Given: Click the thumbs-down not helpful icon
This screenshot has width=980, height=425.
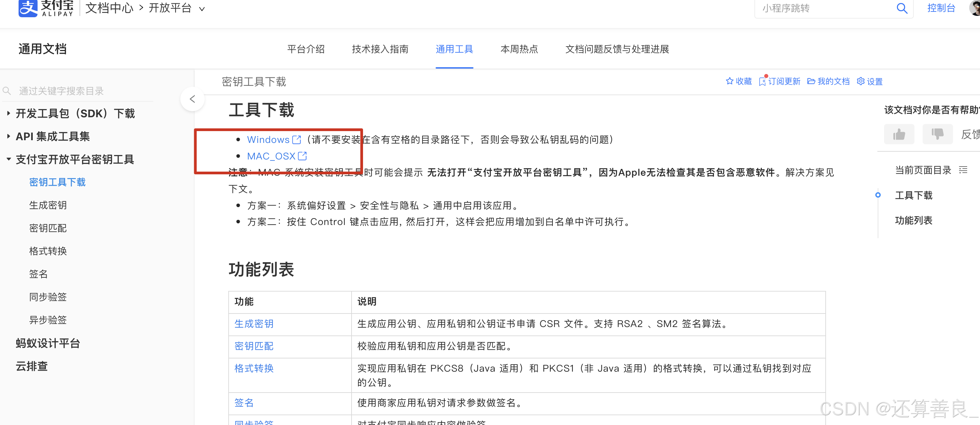Looking at the screenshot, I should pyautogui.click(x=937, y=134).
